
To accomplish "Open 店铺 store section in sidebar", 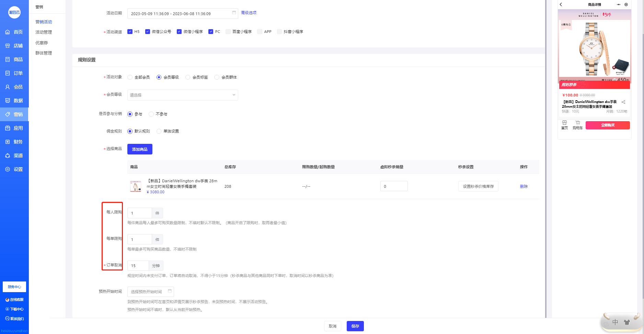I will click(14, 46).
